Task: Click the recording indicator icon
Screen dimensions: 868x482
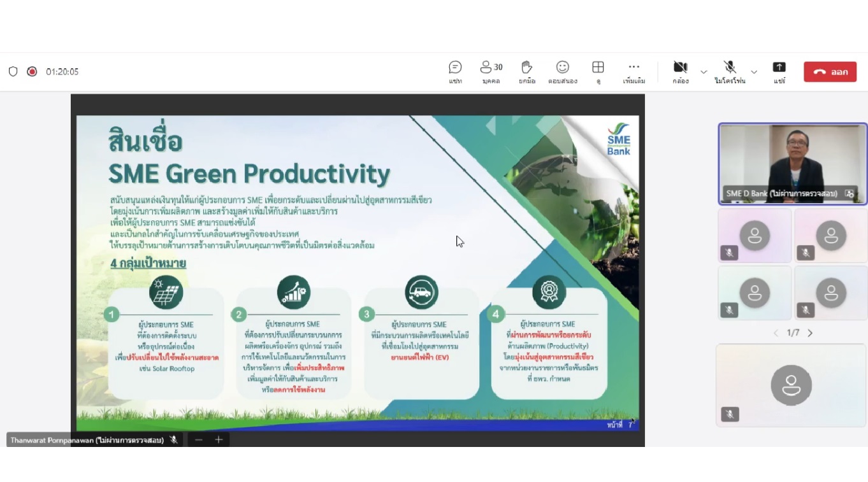Action: (32, 71)
